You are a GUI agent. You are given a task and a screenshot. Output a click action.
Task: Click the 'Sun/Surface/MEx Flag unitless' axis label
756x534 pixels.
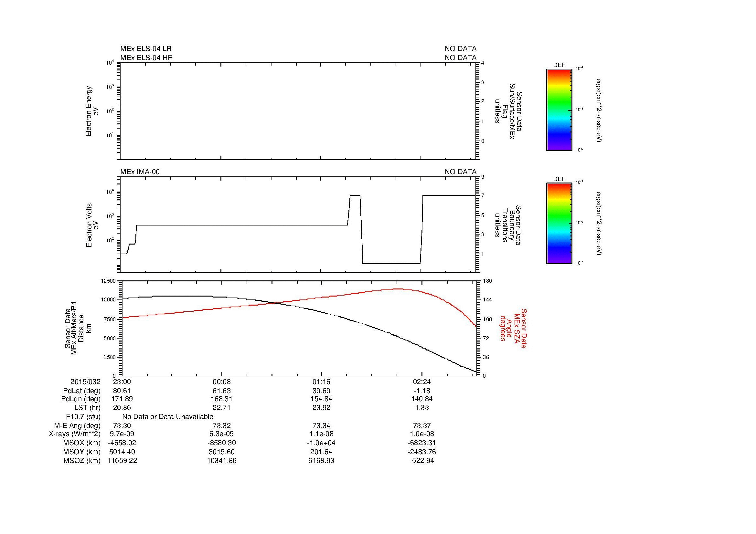coord(508,111)
